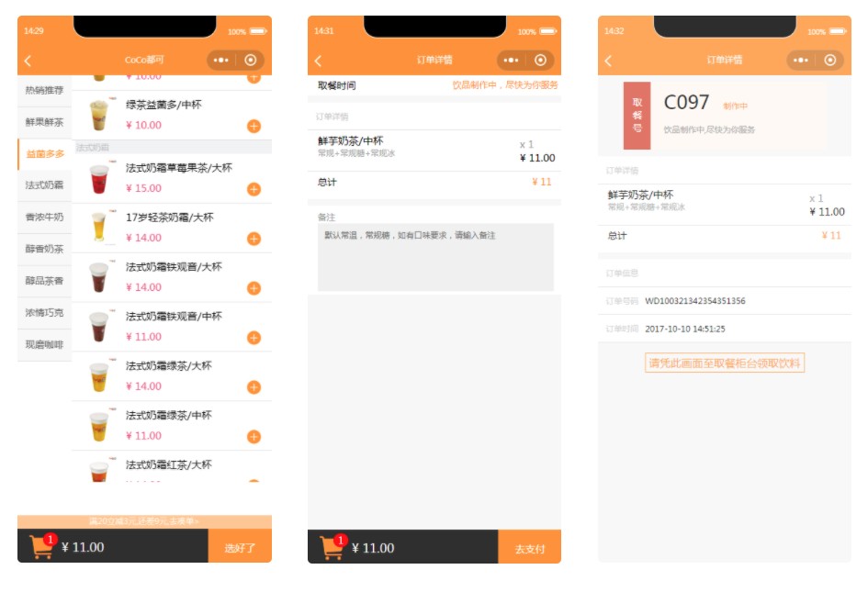
Task: Click the 备注 remarks input field
Action: [x=435, y=257]
